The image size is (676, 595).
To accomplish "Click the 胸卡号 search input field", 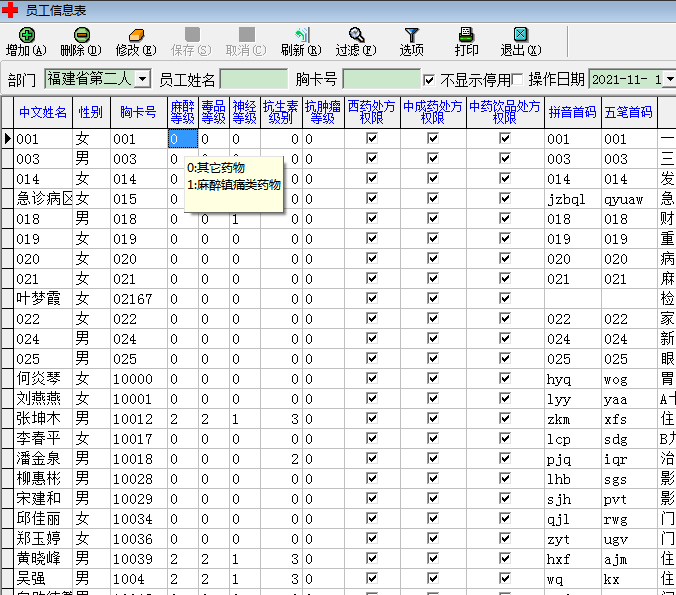I will (x=381, y=79).
